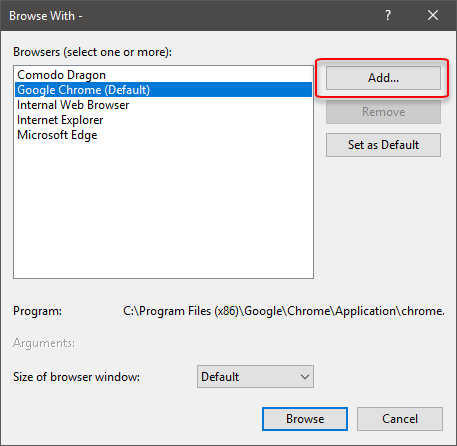Click the Size of browser window label
Image resolution: width=457 pixels, height=446 pixels.
(76, 377)
